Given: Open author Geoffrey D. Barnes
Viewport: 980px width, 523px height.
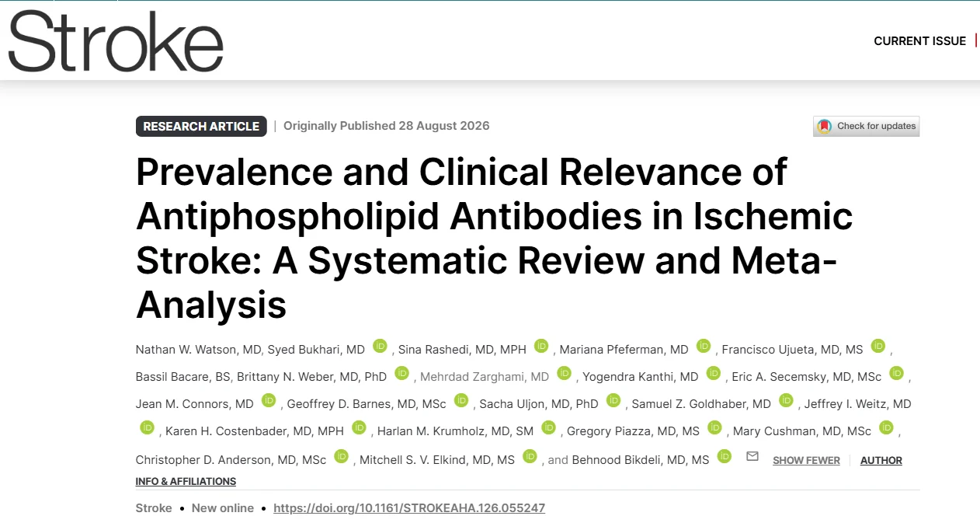Looking at the screenshot, I should [x=367, y=404].
